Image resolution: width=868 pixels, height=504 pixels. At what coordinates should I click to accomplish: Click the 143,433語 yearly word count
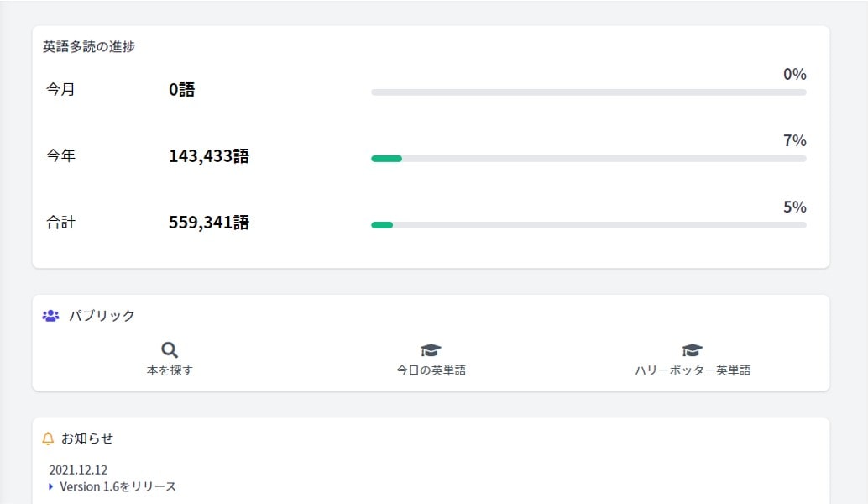(x=209, y=155)
